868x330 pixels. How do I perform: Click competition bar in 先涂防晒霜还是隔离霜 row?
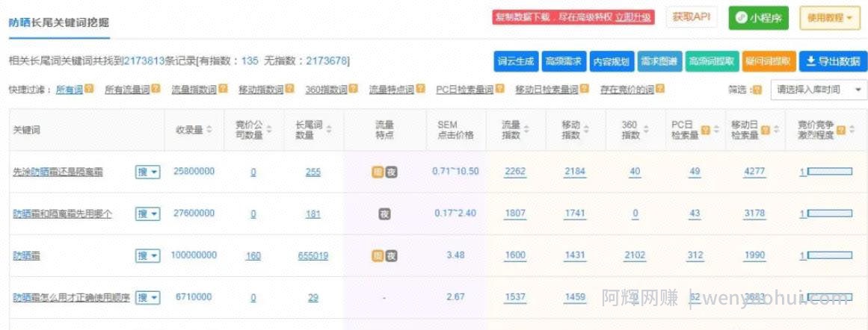[x=830, y=172]
